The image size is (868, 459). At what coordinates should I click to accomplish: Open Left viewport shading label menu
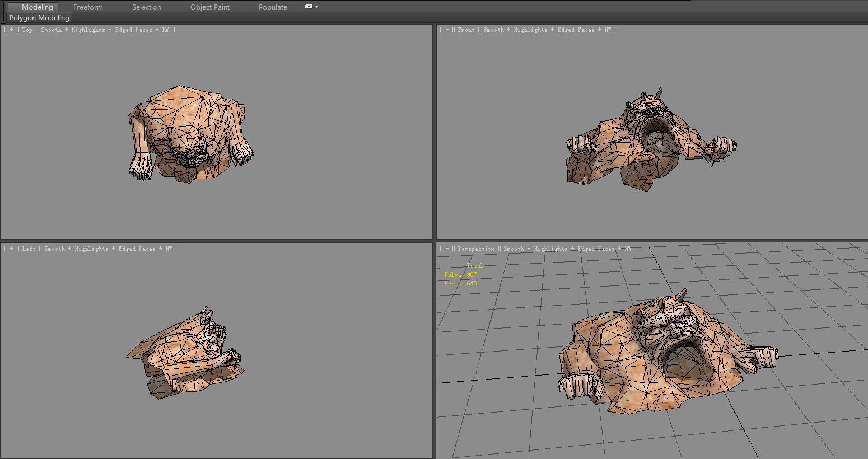(108, 249)
